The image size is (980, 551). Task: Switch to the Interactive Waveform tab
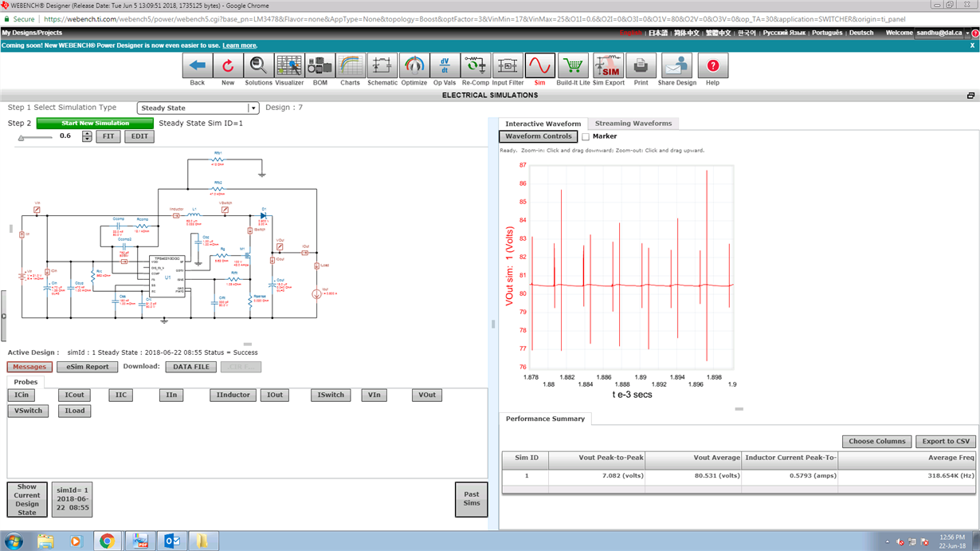point(543,124)
